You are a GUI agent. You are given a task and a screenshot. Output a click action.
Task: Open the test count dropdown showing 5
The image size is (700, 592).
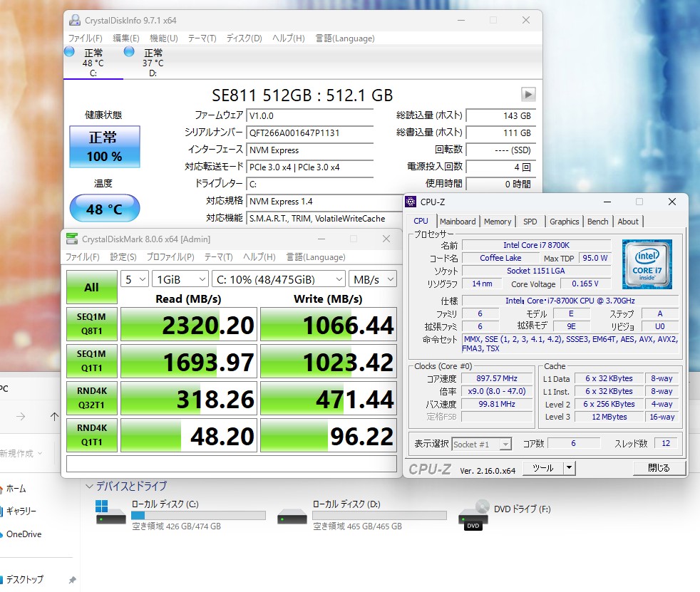(135, 280)
